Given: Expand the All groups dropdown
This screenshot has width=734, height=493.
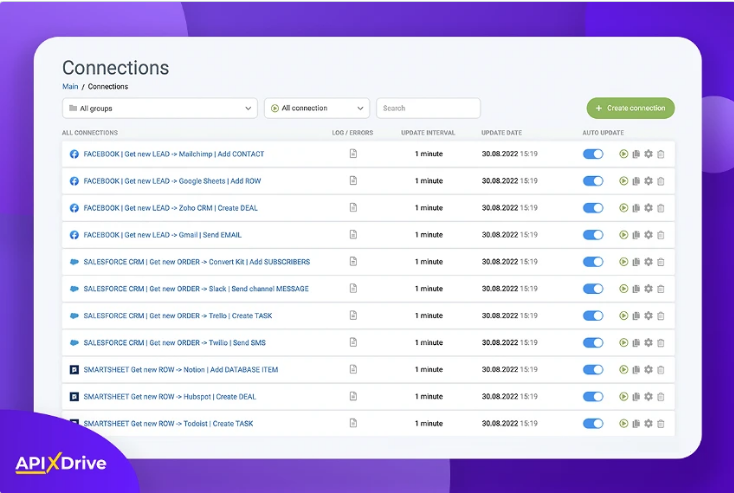Looking at the screenshot, I should coord(160,108).
